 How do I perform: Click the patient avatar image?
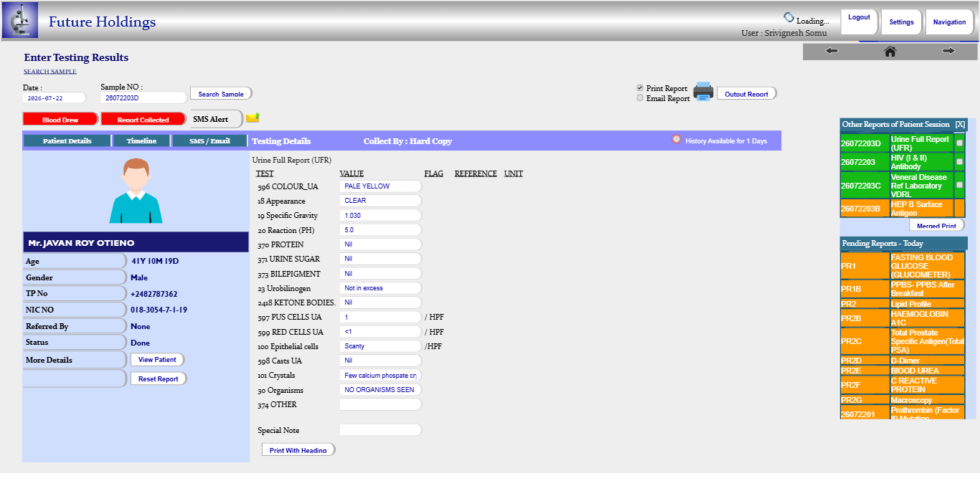point(136,191)
